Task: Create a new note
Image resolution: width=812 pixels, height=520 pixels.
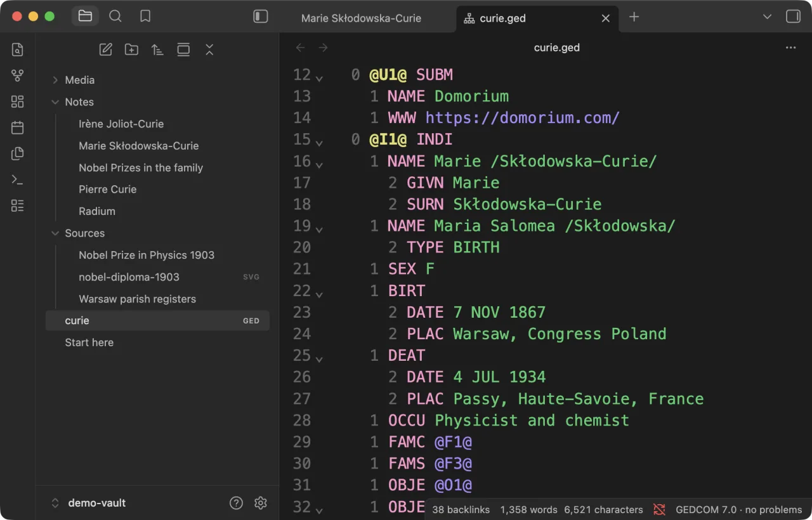Action: click(x=106, y=49)
